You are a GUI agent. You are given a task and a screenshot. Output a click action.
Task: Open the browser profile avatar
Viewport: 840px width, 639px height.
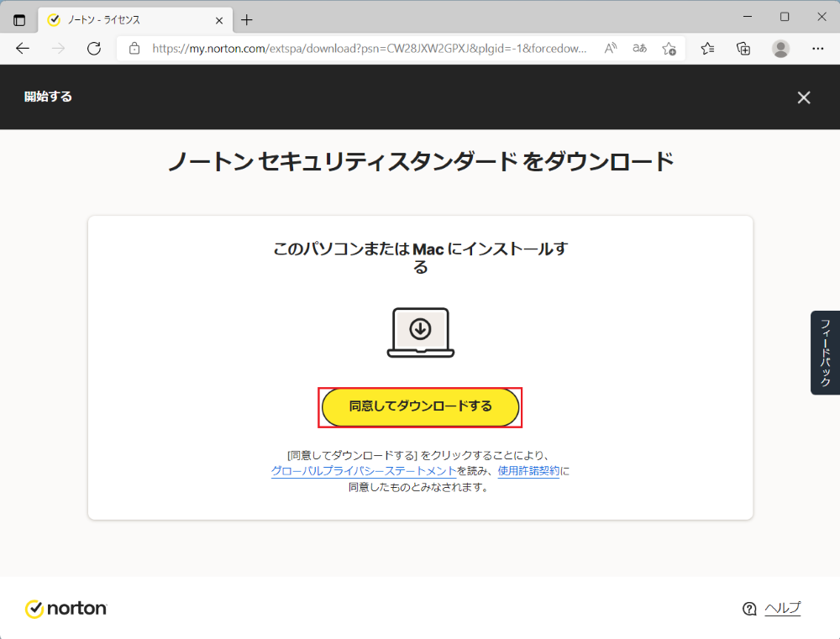pos(780,49)
